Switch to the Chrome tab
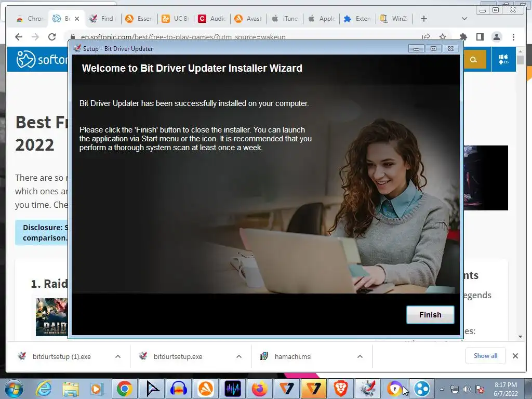 (30, 19)
